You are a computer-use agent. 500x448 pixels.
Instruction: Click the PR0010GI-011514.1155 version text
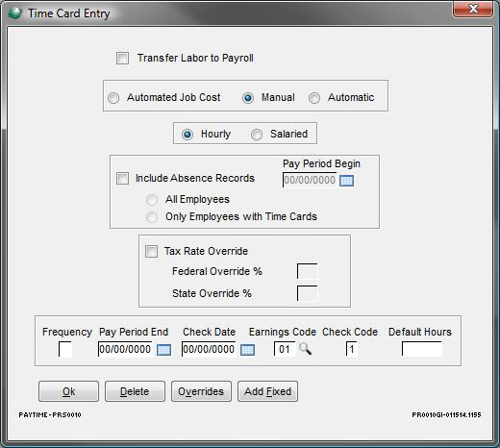[x=446, y=415]
